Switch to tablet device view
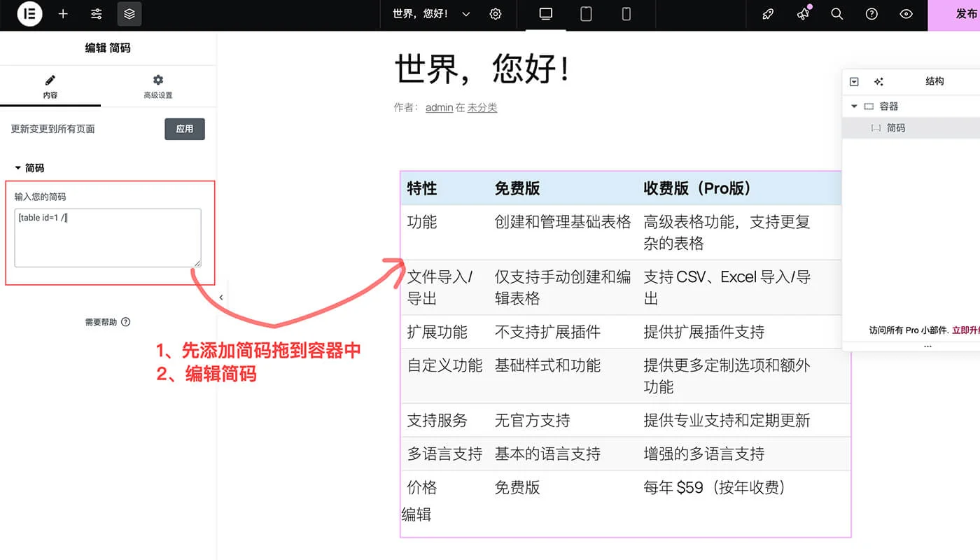The height and width of the screenshot is (560, 980). 586,14
